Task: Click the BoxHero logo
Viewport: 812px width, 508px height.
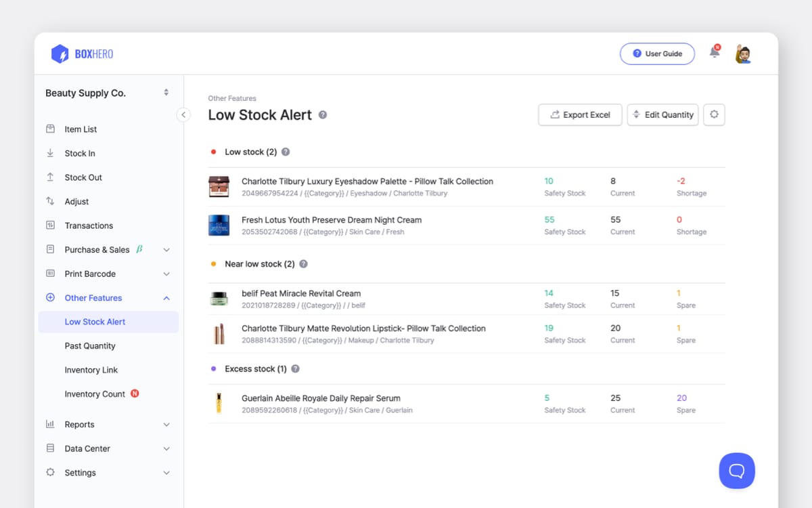Action: (x=81, y=53)
